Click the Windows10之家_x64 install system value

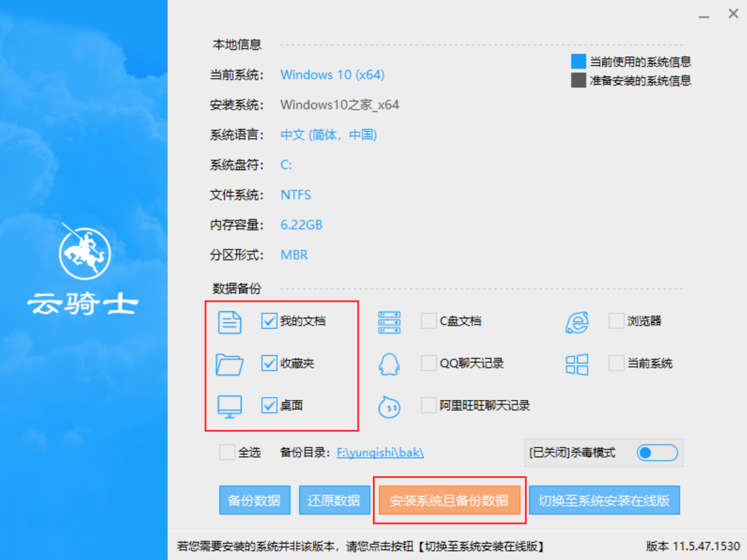point(340,105)
